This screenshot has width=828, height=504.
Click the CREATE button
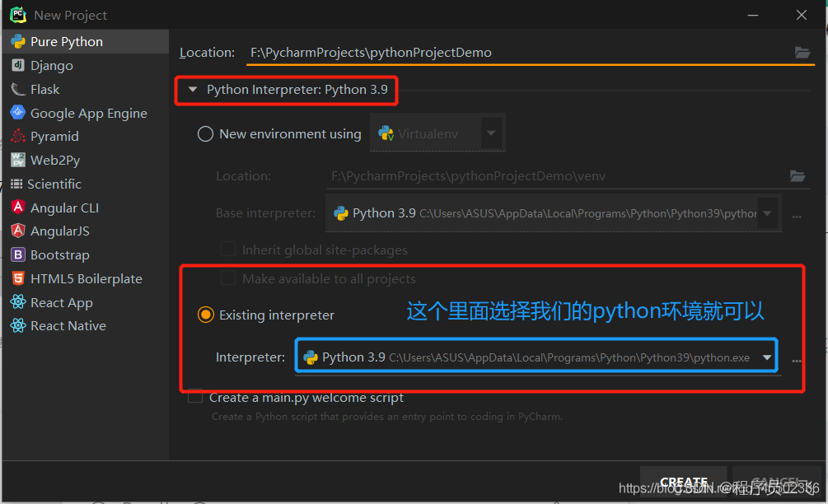(684, 482)
